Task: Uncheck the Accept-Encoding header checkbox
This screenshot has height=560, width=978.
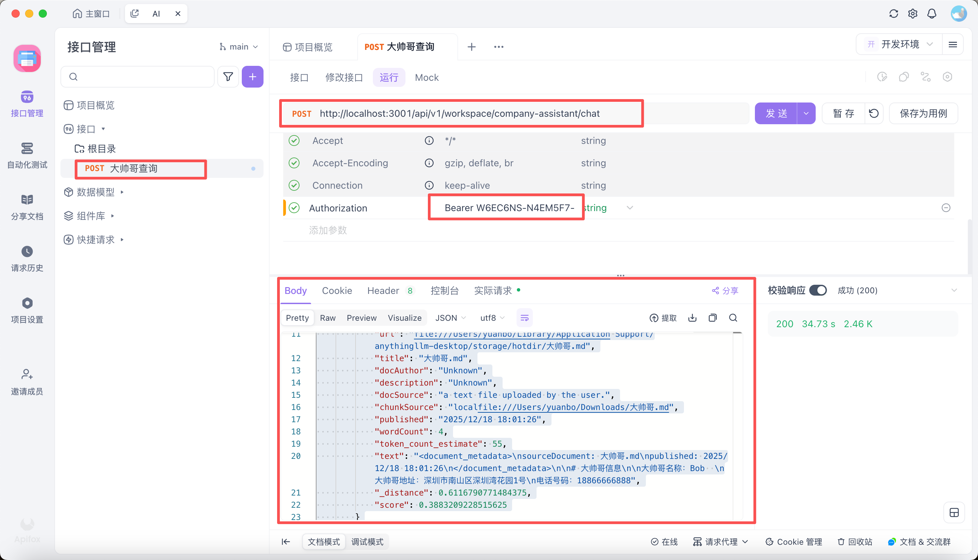Action: 294,163
